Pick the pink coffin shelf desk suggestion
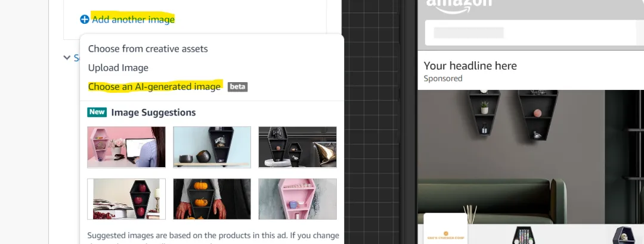Viewport: 644px width, 244px height. pos(126,147)
